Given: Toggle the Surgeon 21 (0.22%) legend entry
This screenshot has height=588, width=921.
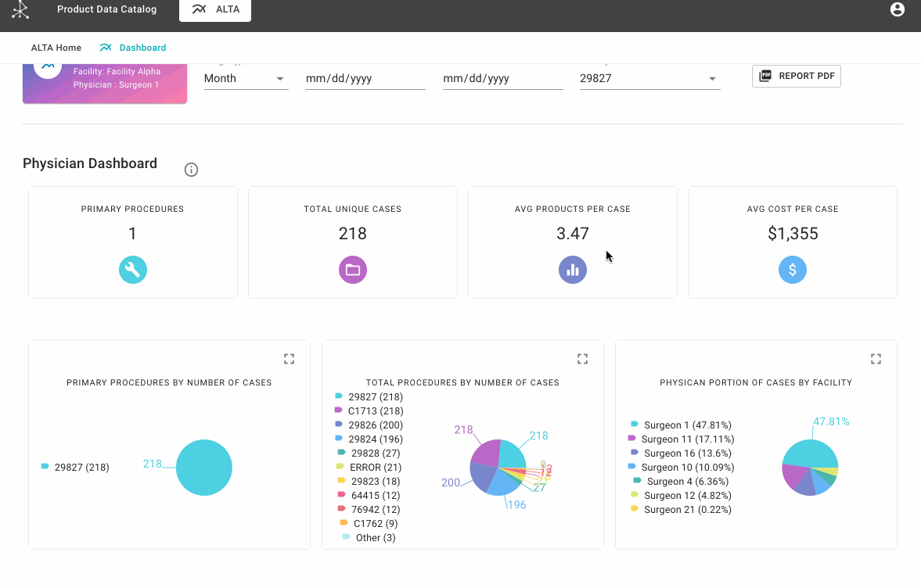Looking at the screenshot, I should pos(682,509).
